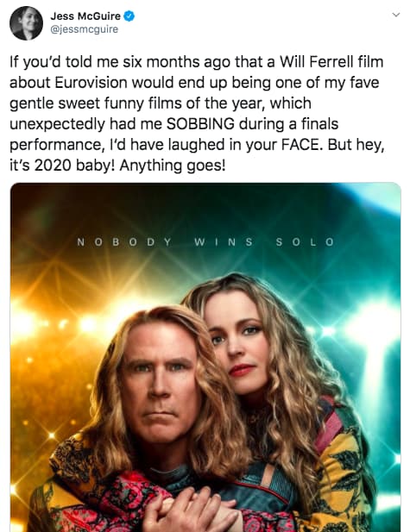Expand the tweet options chevron
The height and width of the screenshot is (532, 410).
tap(395, 15)
